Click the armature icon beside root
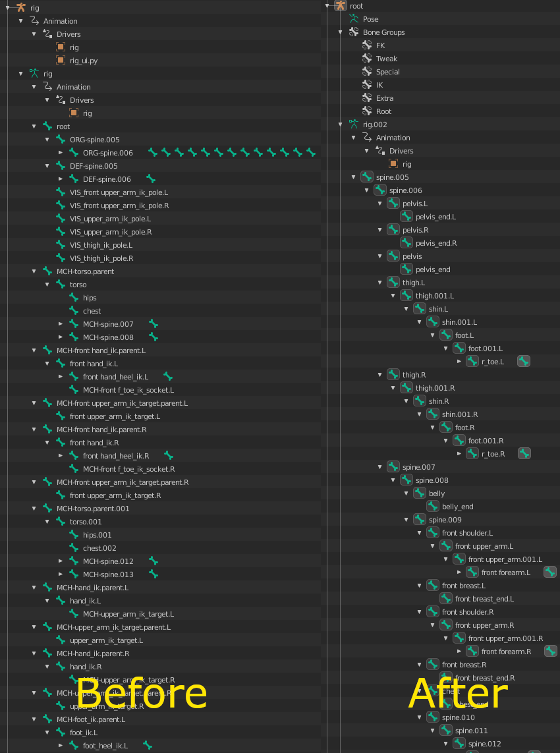Image resolution: width=560 pixels, height=753 pixels. [341, 6]
